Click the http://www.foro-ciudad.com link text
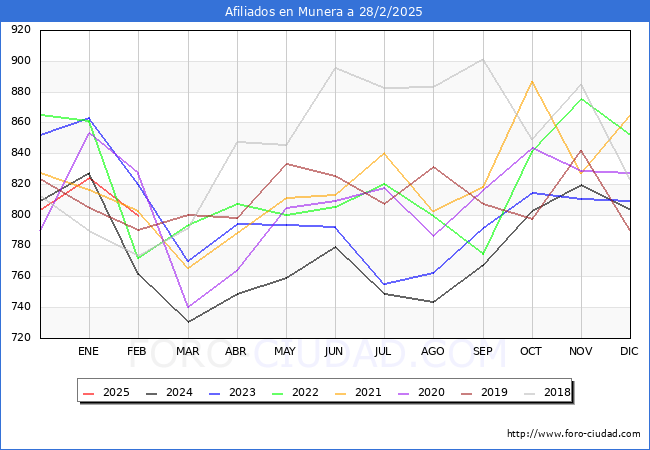This screenshot has height=450, width=650. 574,434
